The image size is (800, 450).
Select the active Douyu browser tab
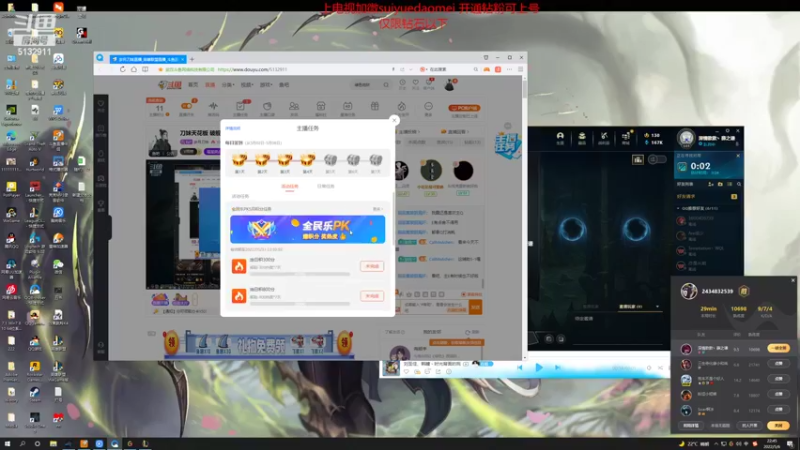tap(147, 59)
